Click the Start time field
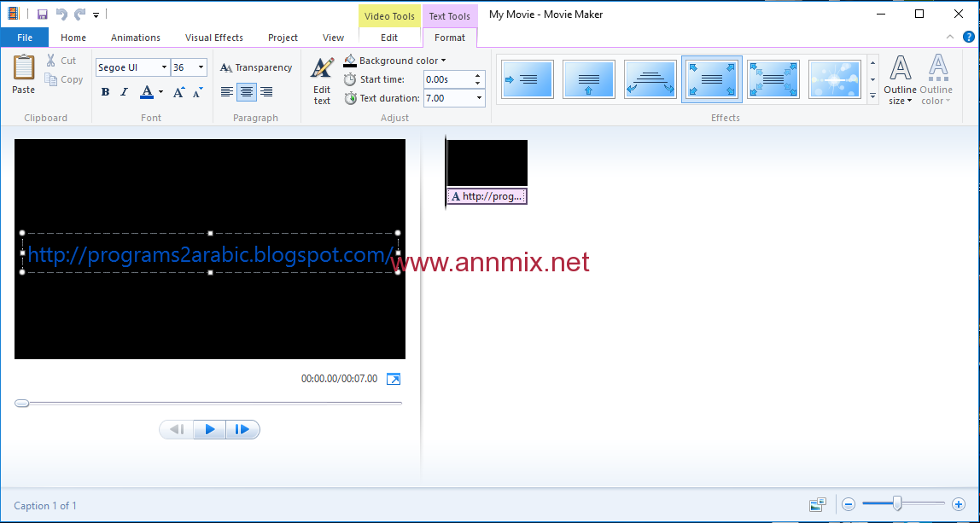Viewport: 980px width, 523px height. [x=447, y=79]
